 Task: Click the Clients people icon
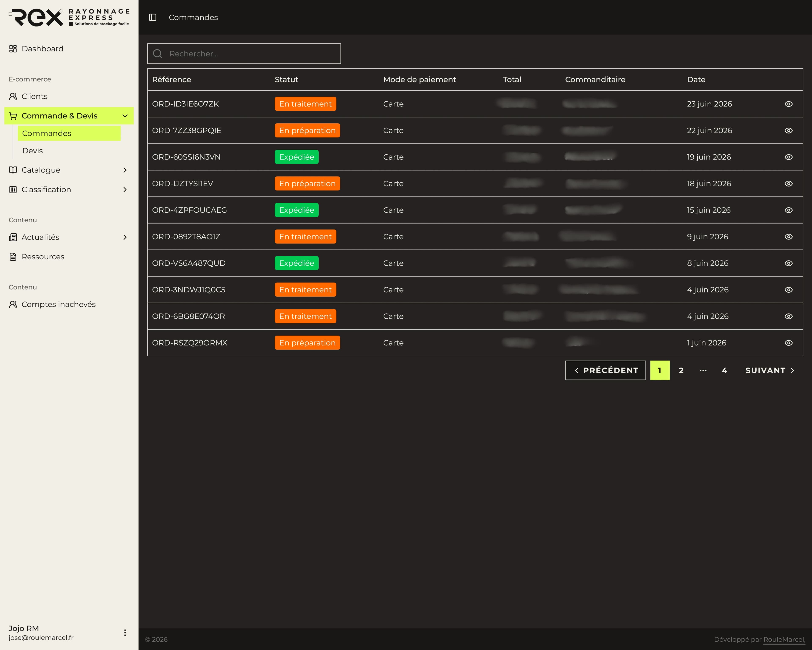[x=13, y=96]
